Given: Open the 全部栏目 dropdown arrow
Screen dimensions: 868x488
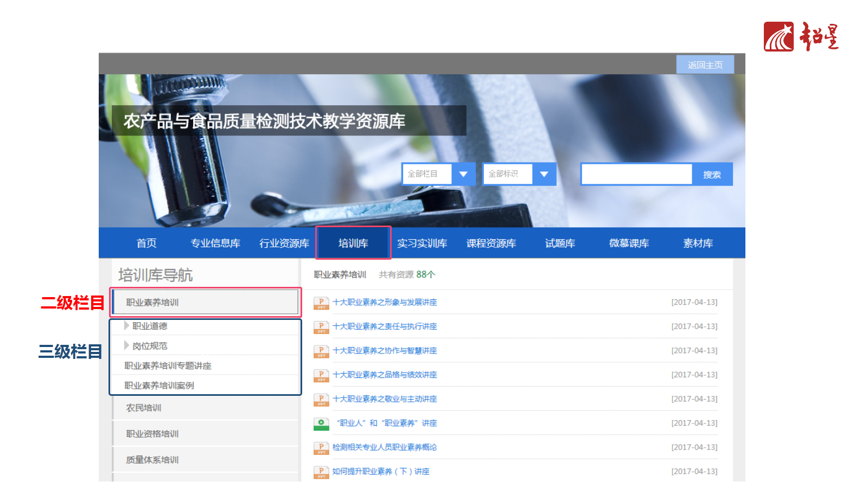Looking at the screenshot, I should [x=463, y=174].
